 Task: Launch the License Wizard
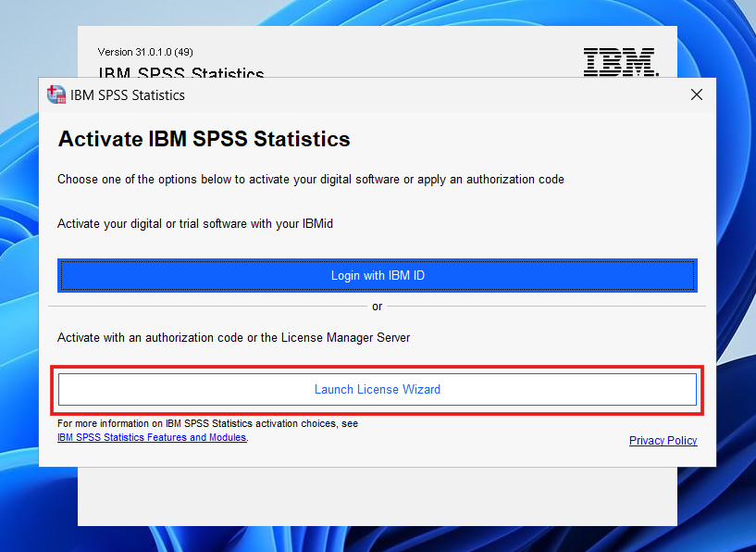tap(377, 389)
